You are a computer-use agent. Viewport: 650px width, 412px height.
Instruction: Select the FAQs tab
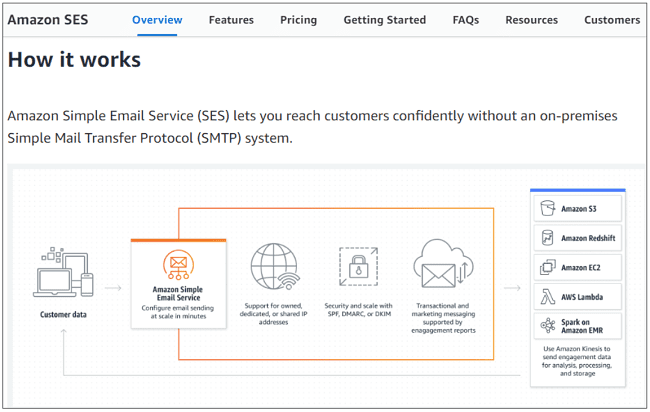(465, 20)
